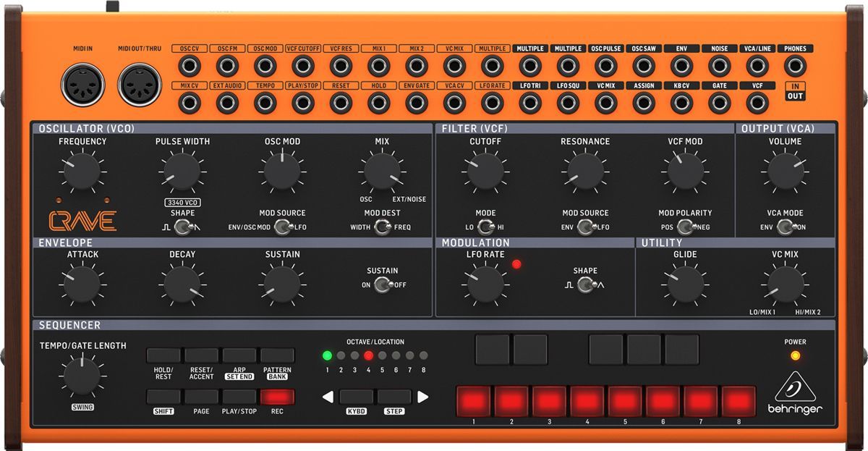Click the VCF output jack
The height and width of the screenshot is (451, 868).
tap(757, 104)
